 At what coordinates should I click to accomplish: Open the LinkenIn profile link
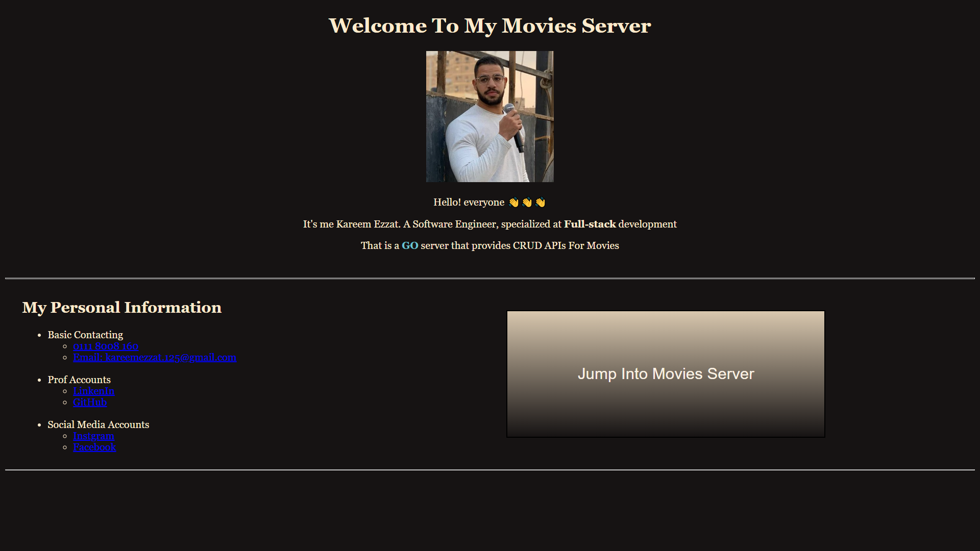click(x=93, y=391)
